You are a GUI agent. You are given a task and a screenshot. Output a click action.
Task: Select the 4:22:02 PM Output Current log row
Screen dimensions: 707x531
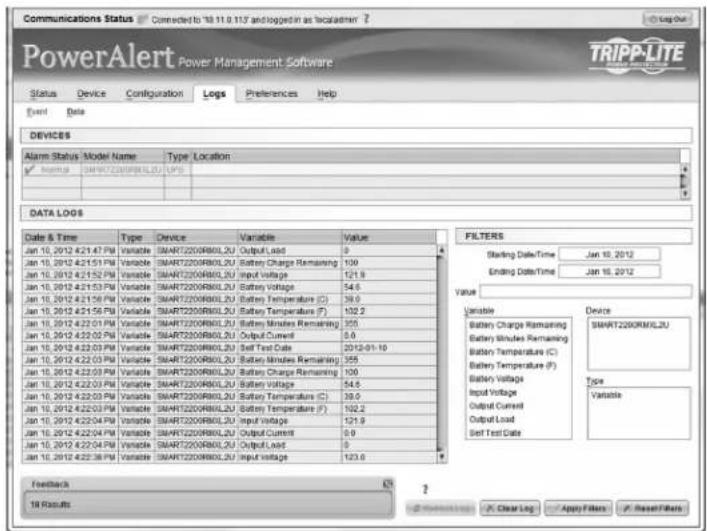click(x=229, y=335)
